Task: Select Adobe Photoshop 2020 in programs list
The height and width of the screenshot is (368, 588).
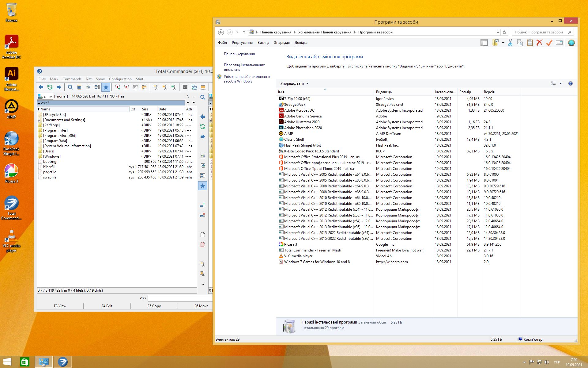Action: tap(303, 128)
